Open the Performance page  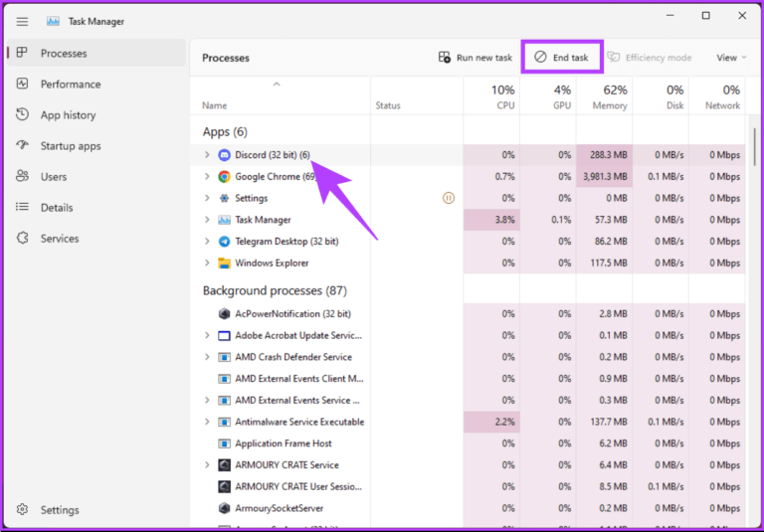96,85
